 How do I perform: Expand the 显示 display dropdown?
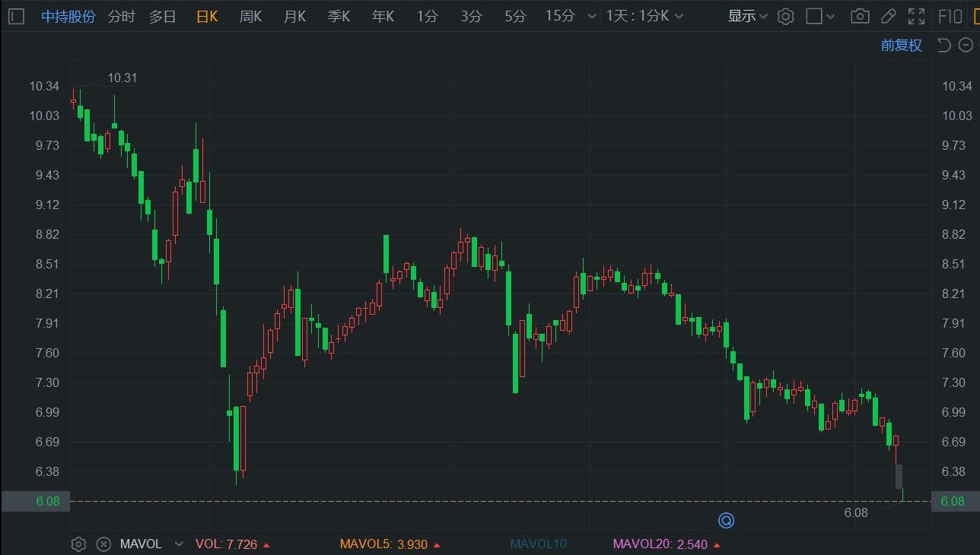pos(747,16)
